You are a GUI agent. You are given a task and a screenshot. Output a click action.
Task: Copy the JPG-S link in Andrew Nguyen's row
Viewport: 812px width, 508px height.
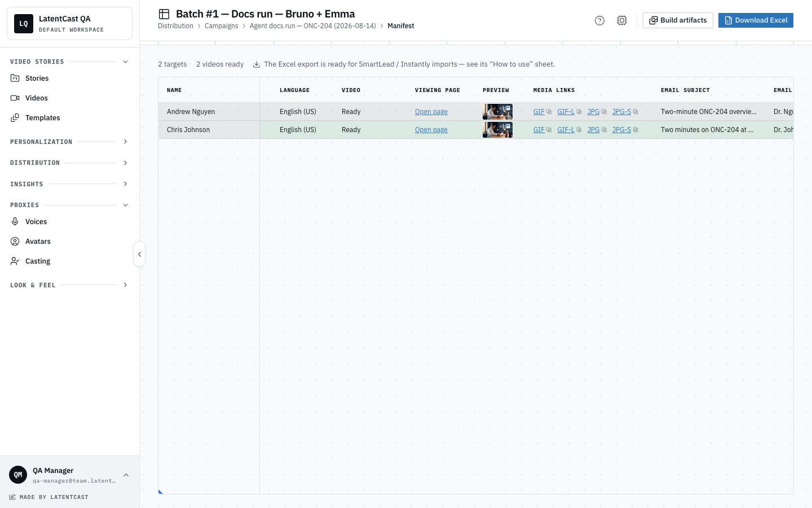pos(636,112)
